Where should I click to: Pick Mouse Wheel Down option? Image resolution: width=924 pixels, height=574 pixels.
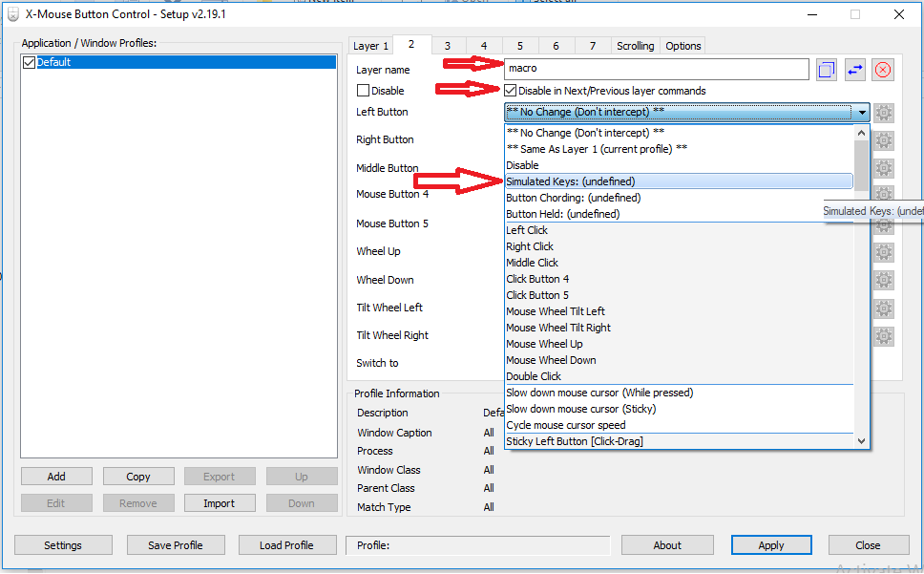(679, 360)
